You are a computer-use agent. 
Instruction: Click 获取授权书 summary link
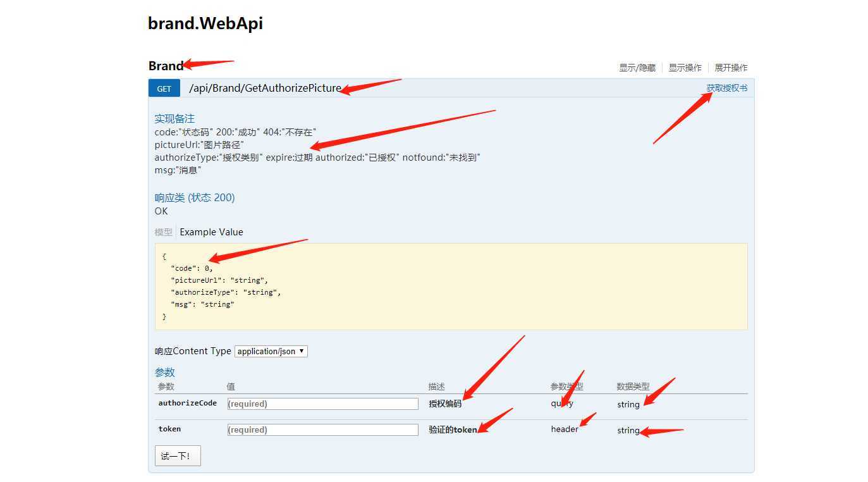tap(727, 88)
